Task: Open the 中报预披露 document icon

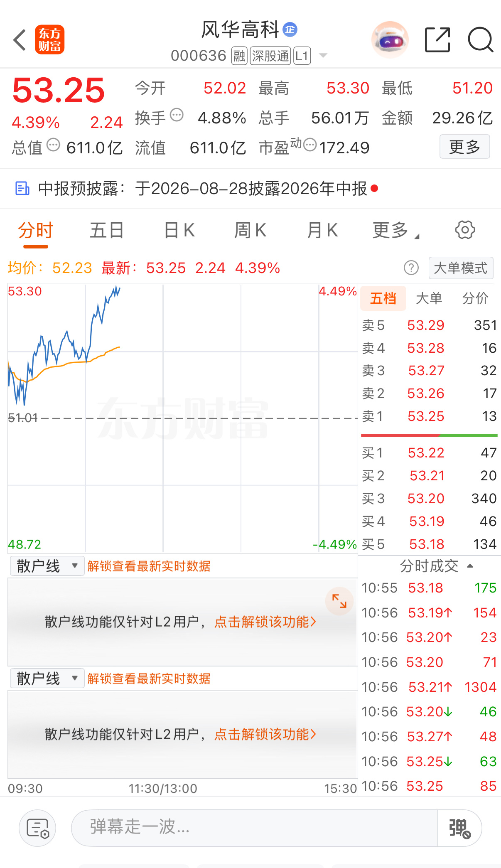Action: tap(22, 189)
